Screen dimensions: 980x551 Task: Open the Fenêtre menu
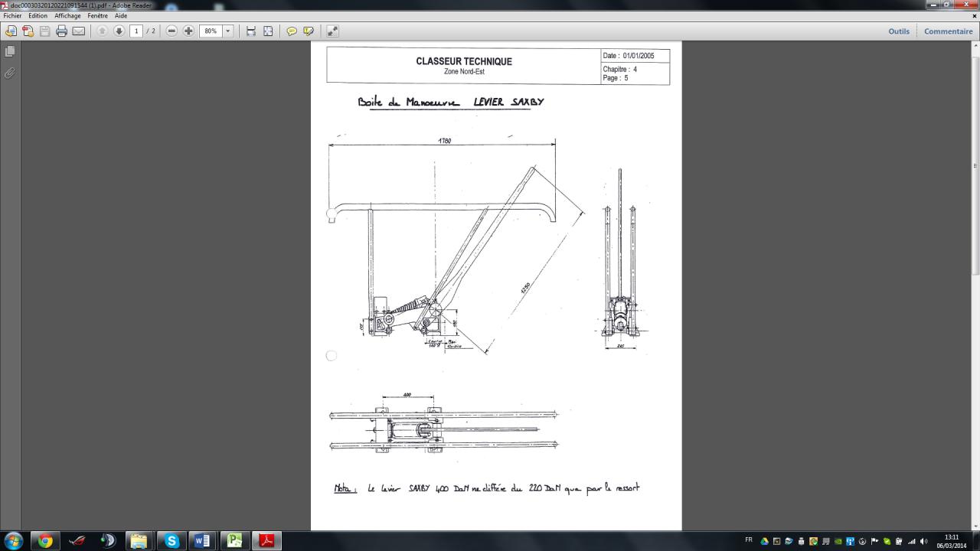click(x=97, y=16)
